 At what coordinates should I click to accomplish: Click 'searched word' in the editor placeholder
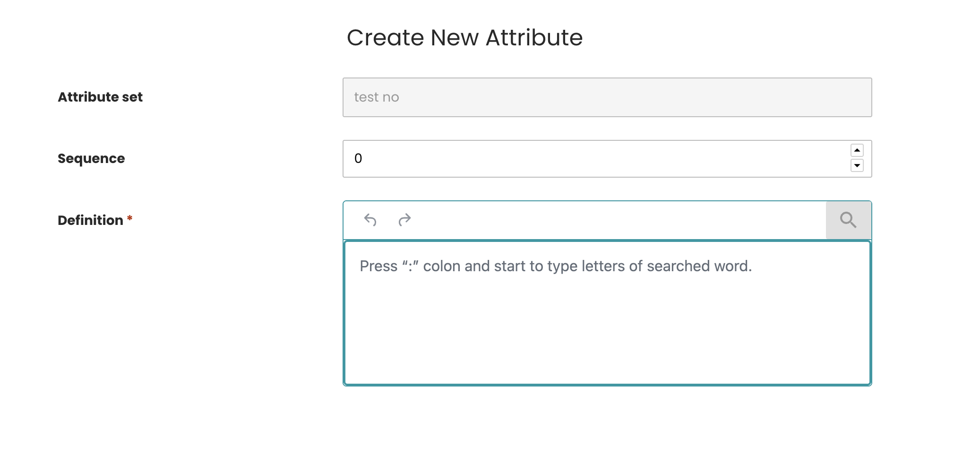point(698,266)
